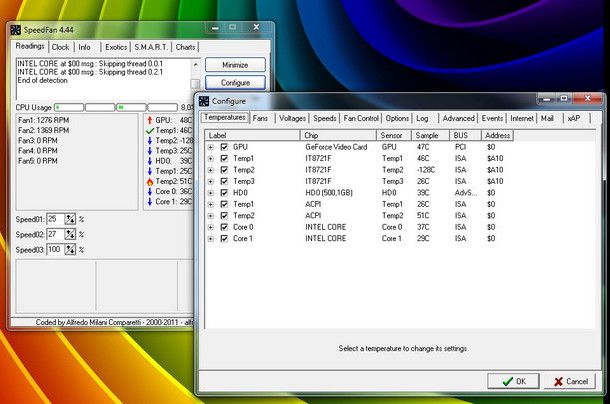Open the Fan Control tab

pyautogui.click(x=361, y=118)
